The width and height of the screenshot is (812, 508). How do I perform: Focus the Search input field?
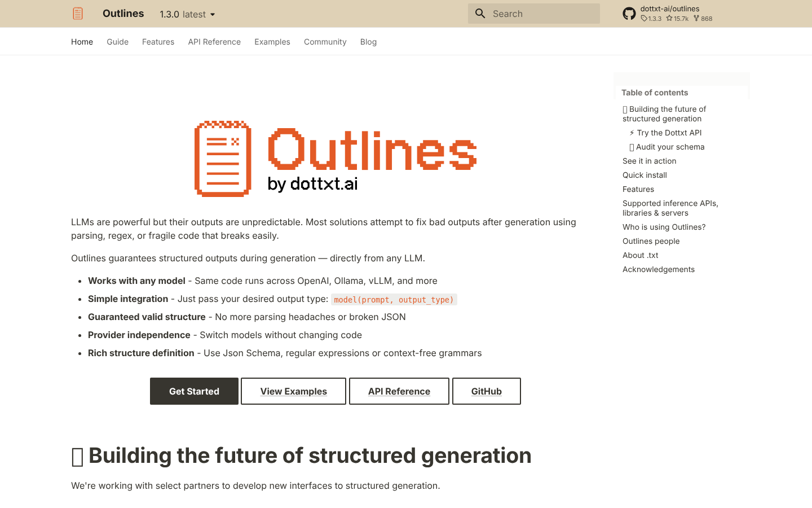click(x=534, y=14)
